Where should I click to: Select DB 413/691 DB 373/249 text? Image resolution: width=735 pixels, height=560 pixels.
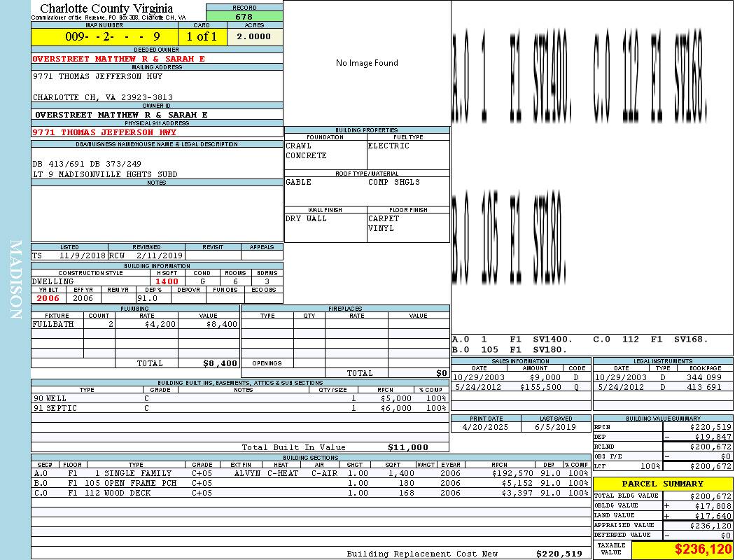click(x=87, y=164)
